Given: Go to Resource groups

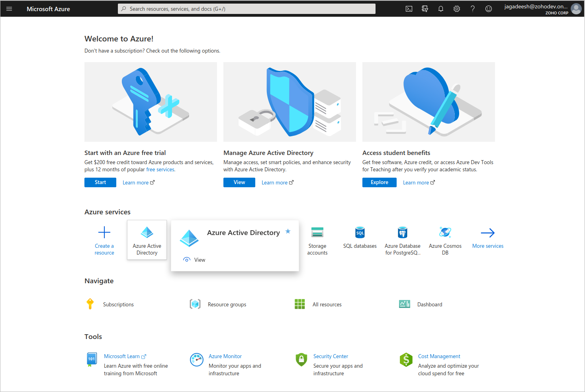Looking at the screenshot, I should pos(227,305).
